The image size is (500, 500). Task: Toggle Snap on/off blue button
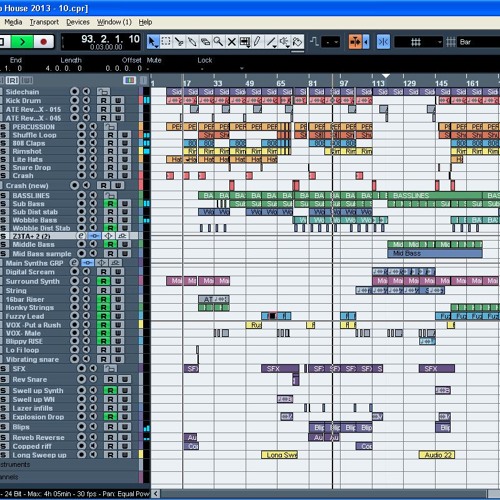(383, 42)
